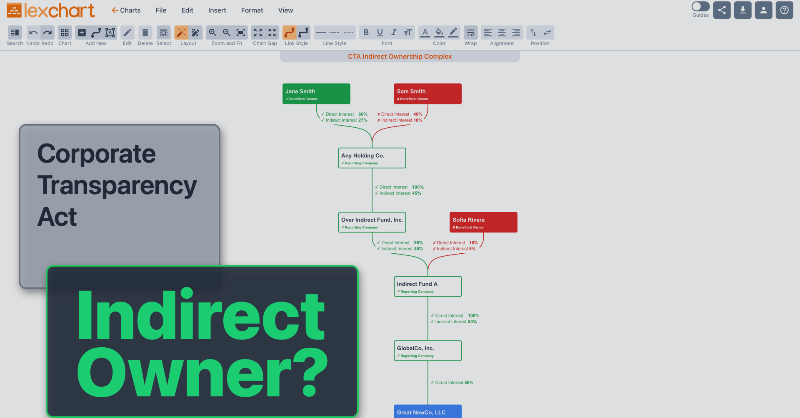This screenshot has height=418, width=800.
Task: Choose the dotted line style
Action: pos(349,33)
